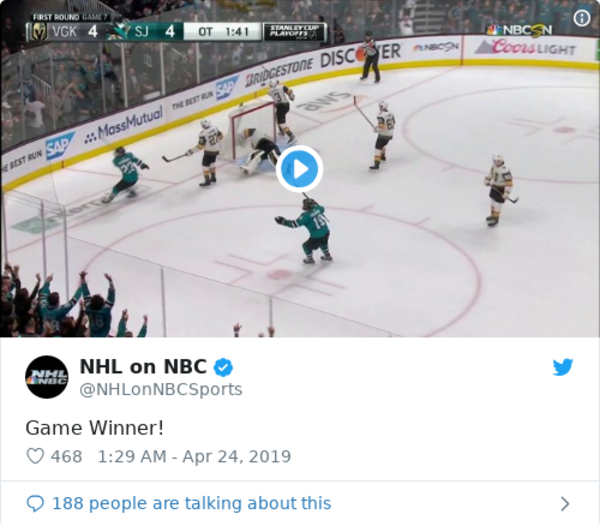Click the Twitter bird logo

pyautogui.click(x=563, y=367)
